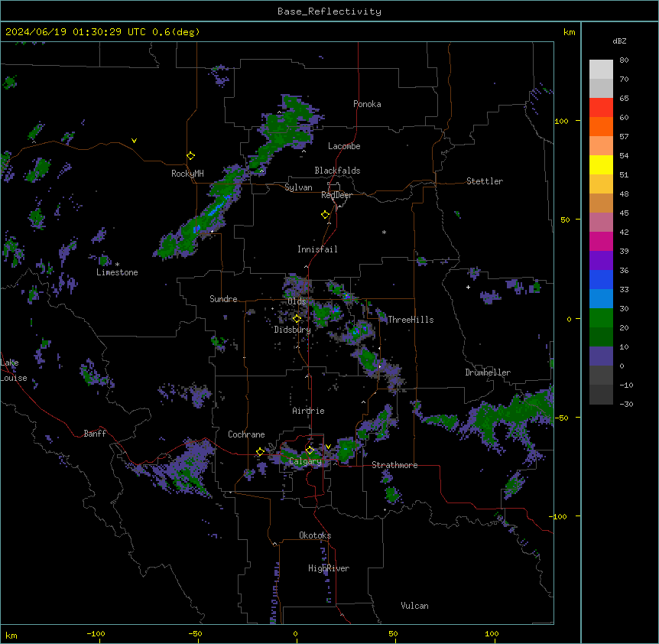This screenshot has height=644, width=659.
Task: Click the km unit label at top right
Action: pos(569,32)
